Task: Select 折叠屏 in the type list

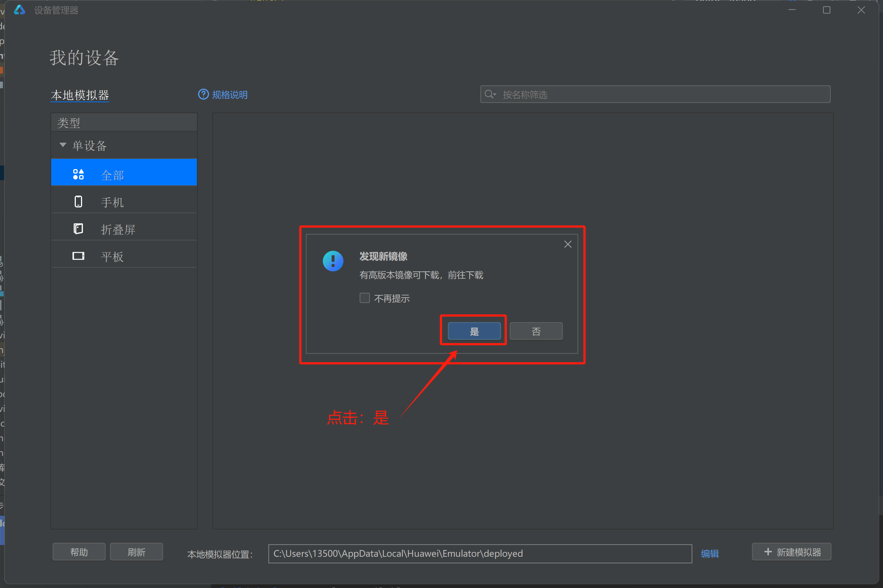Action: coord(118,229)
